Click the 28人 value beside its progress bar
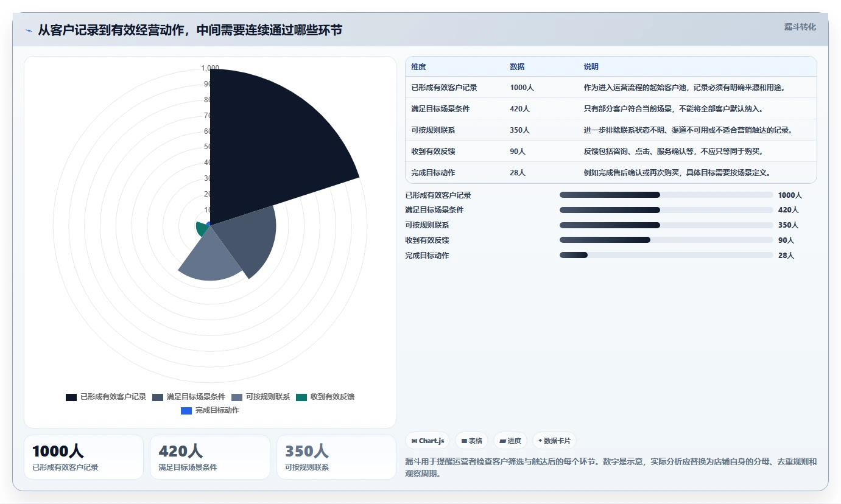The width and height of the screenshot is (841, 504). point(786,256)
